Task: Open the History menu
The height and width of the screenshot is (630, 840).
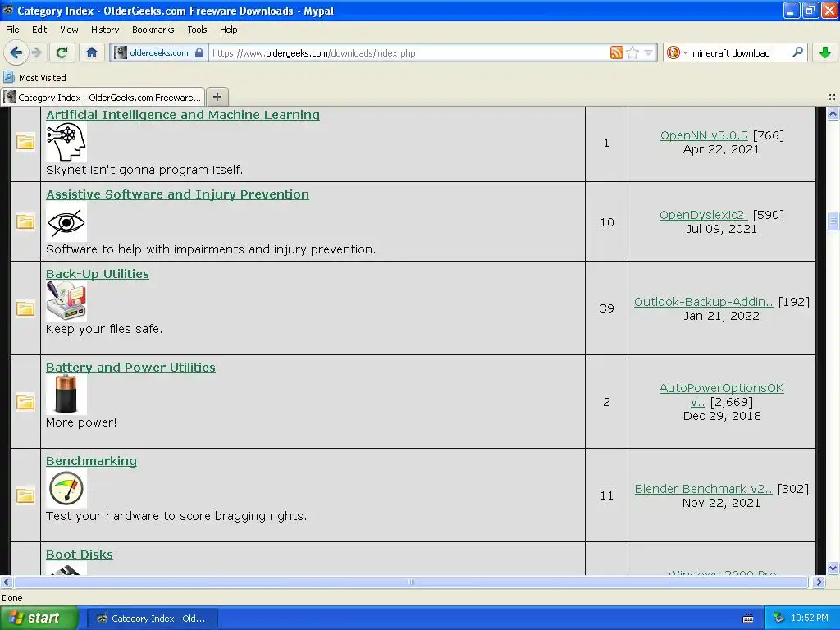Action: 104,30
